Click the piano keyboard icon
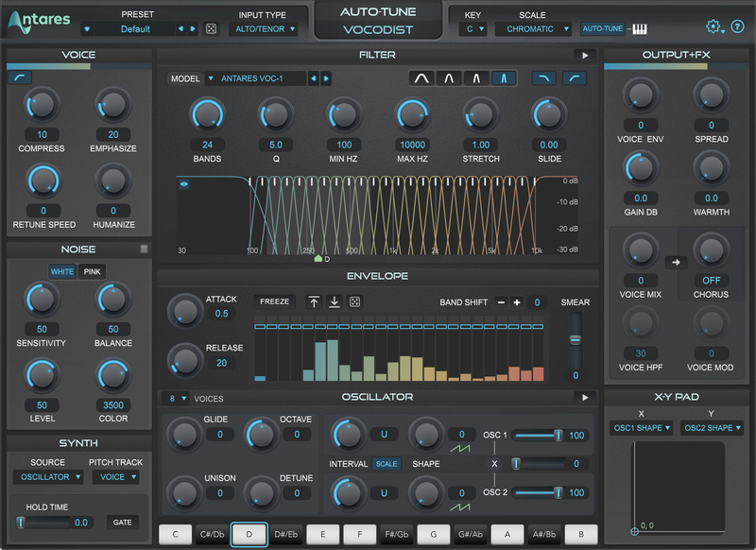Screen dimensions: 756x550 coord(640,29)
